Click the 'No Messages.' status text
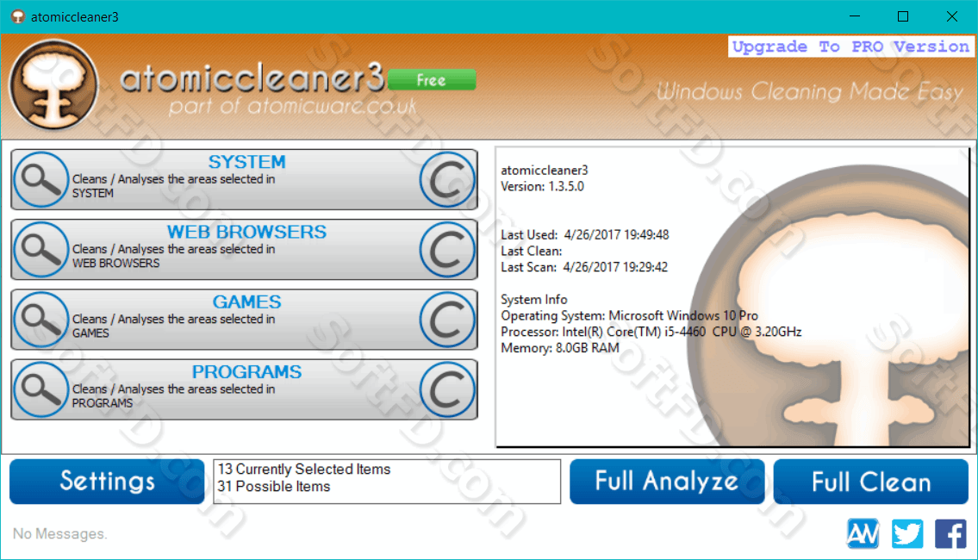This screenshot has height=560, width=978. click(x=59, y=534)
